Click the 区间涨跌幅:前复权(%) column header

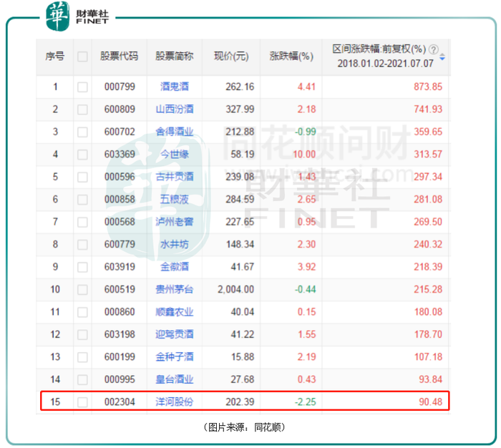click(x=379, y=49)
